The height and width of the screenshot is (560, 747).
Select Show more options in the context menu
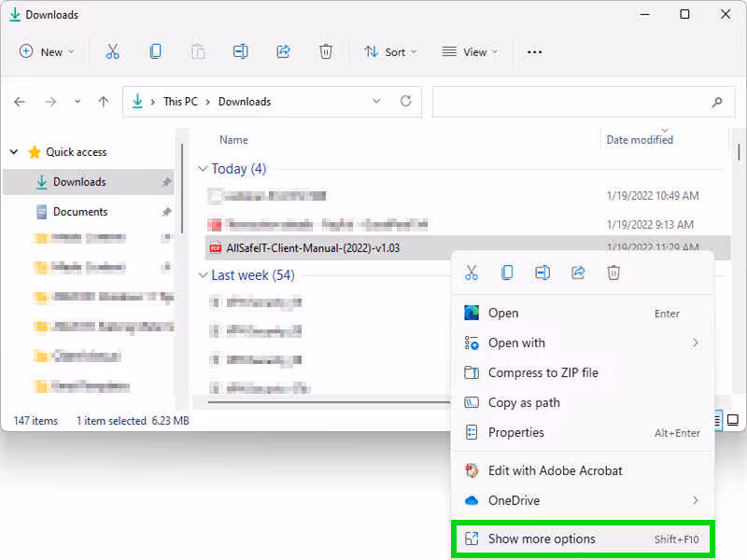[x=542, y=539]
